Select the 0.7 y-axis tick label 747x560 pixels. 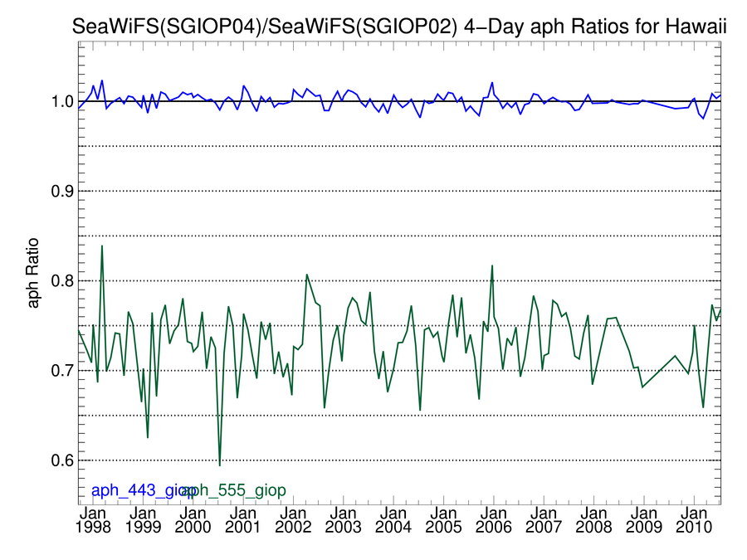pyautogui.click(x=63, y=371)
